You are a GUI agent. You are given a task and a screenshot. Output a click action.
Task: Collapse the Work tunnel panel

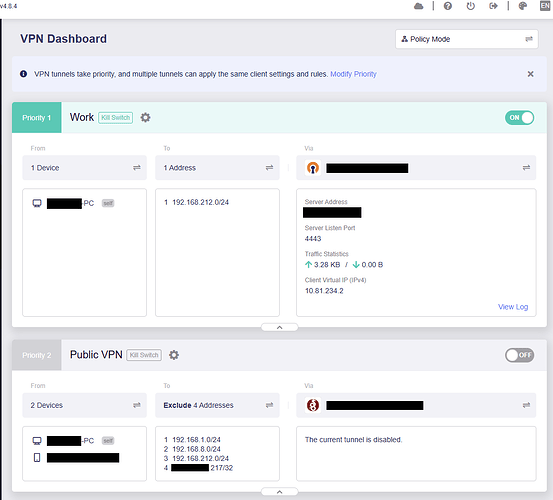coord(279,328)
